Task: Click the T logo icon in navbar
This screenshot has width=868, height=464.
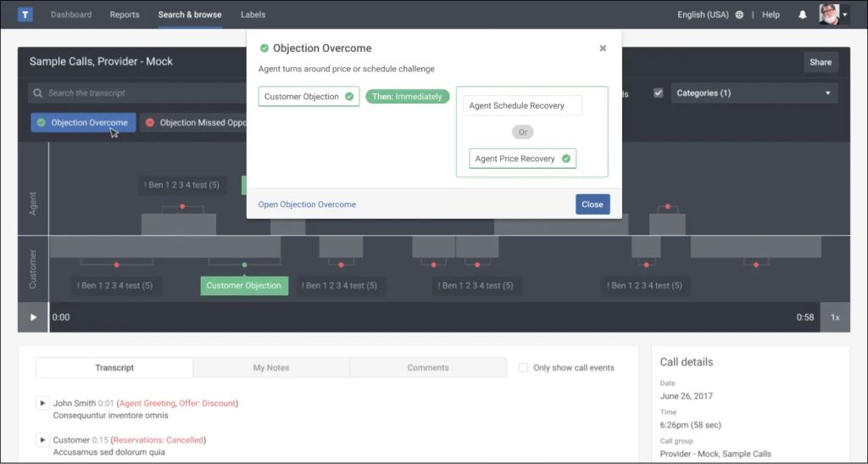Action: pos(25,14)
